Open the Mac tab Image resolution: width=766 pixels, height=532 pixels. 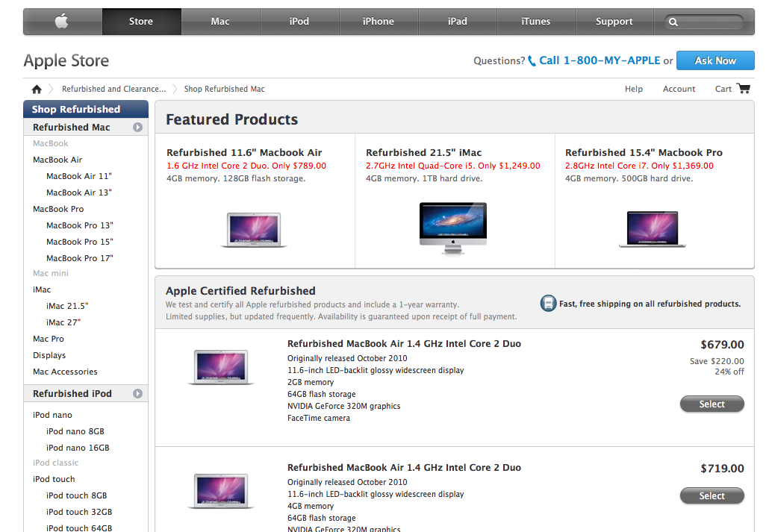tap(220, 22)
